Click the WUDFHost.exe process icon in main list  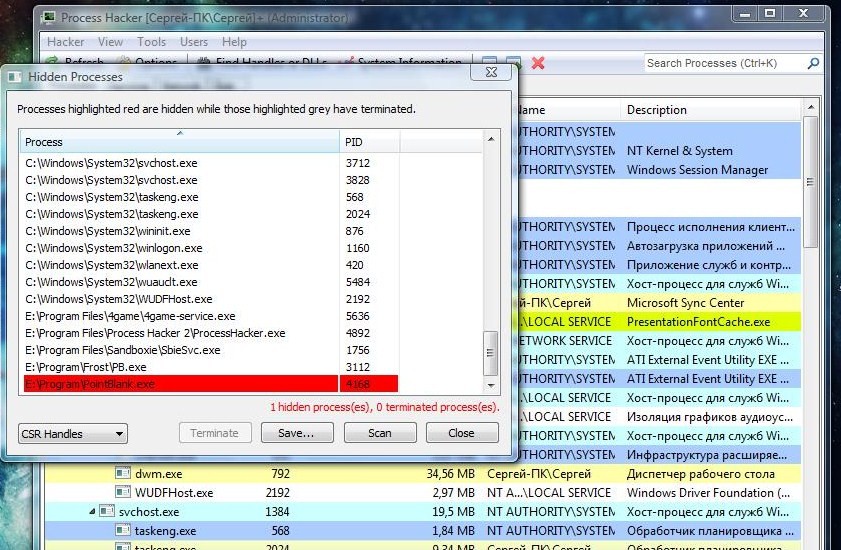click(x=123, y=492)
